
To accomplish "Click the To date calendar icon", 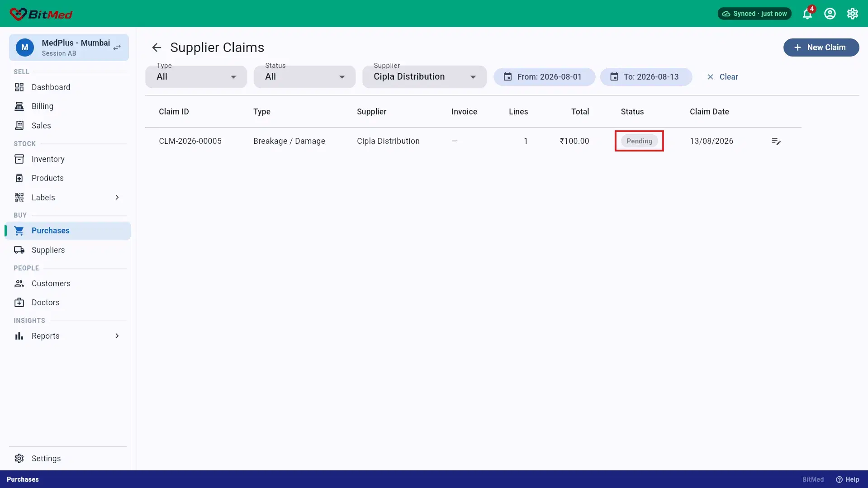I will click(614, 77).
